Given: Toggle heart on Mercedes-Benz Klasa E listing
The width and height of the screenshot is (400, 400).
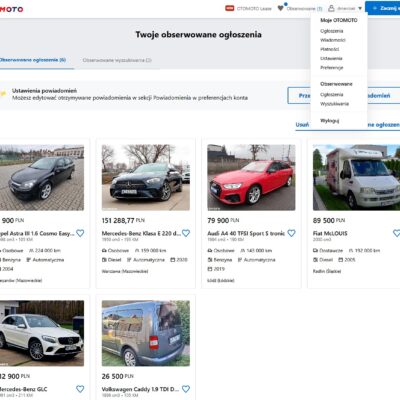Looking at the screenshot, I should pos(186,233).
